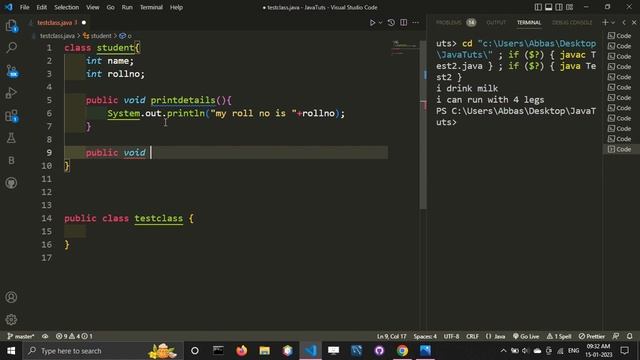The width and height of the screenshot is (640, 360).
Task: Open the Selection menu
Action: point(67,7)
